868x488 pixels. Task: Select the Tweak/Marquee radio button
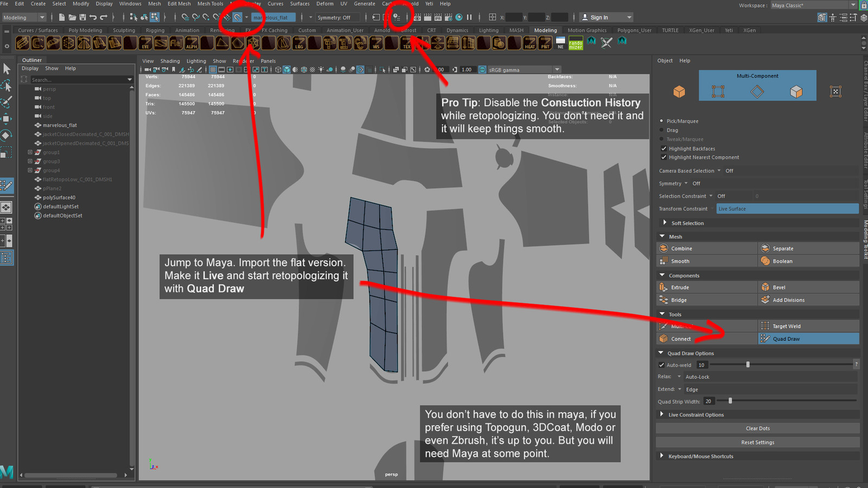(661, 139)
